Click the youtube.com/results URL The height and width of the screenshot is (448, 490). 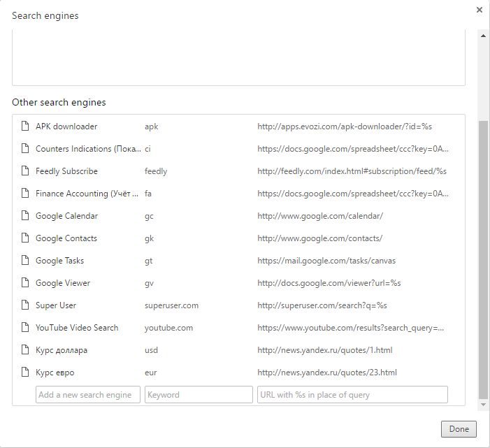click(350, 328)
